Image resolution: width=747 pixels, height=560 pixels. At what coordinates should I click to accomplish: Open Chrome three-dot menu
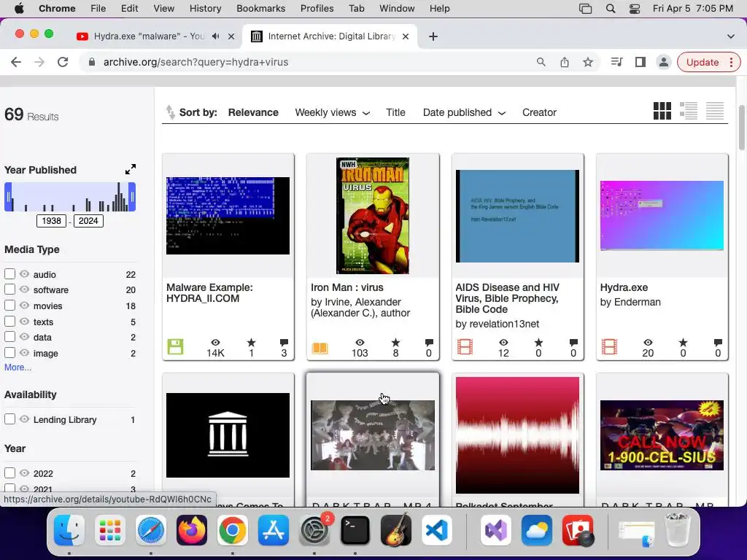(x=731, y=62)
